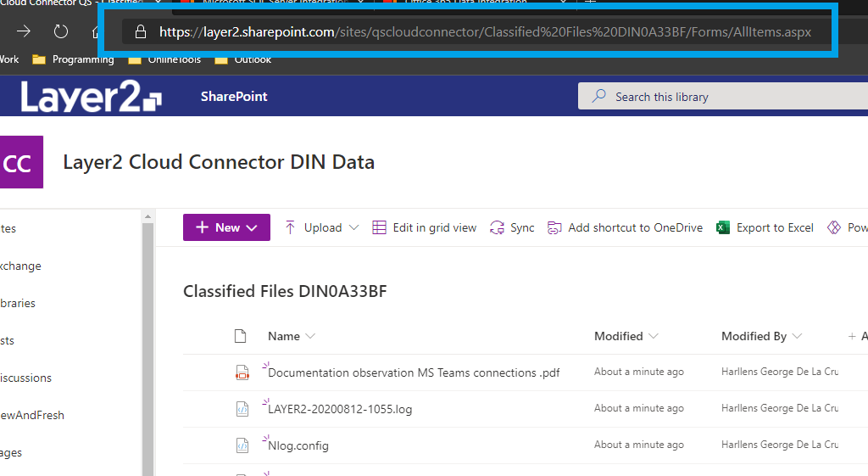Open the Nlog.config file
The image size is (868, 476).
(x=298, y=445)
